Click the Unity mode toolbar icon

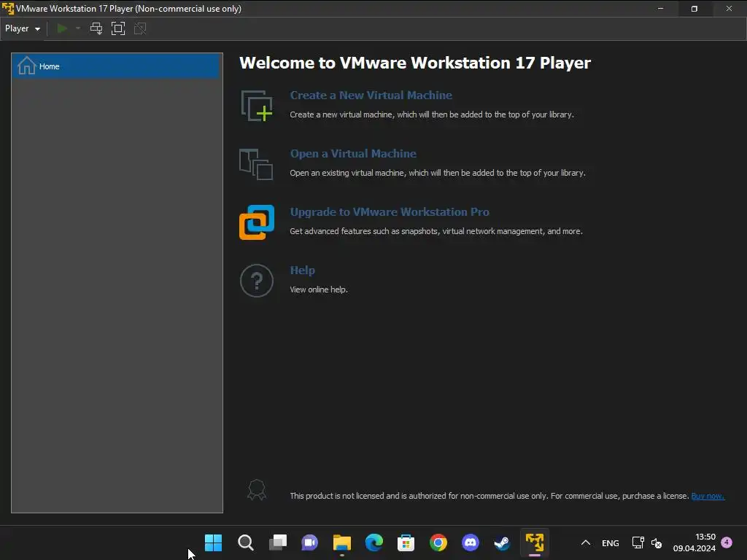point(140,28)
